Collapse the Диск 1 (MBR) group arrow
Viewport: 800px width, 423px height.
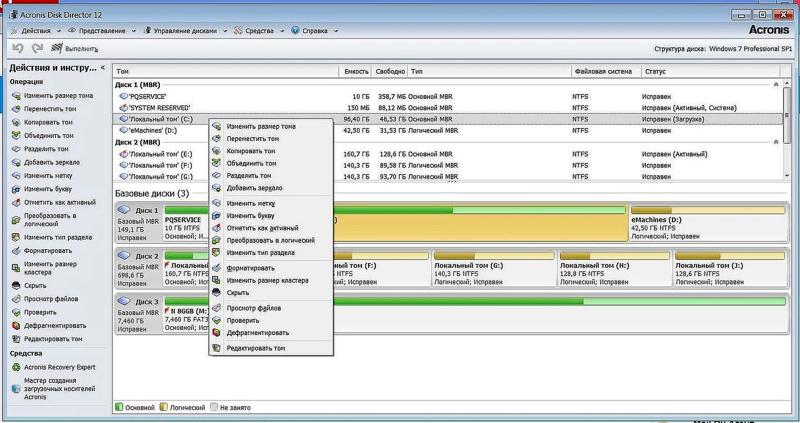click(x=776, y=85)
